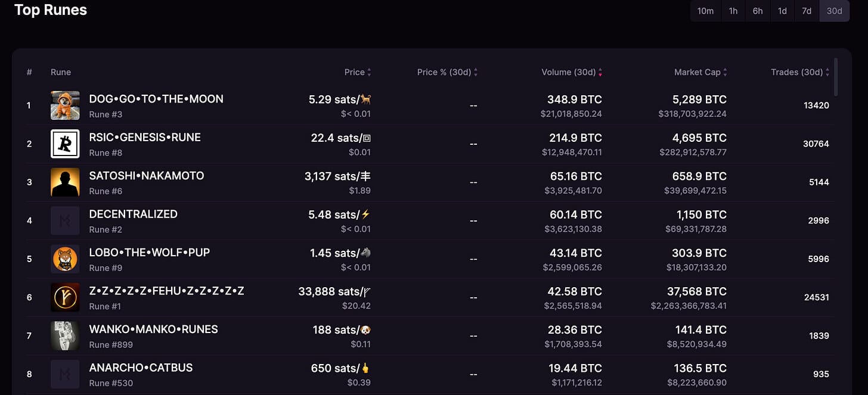
Task: Click the FEHU rune symbol icon
Action: click(x=65, y=297)
